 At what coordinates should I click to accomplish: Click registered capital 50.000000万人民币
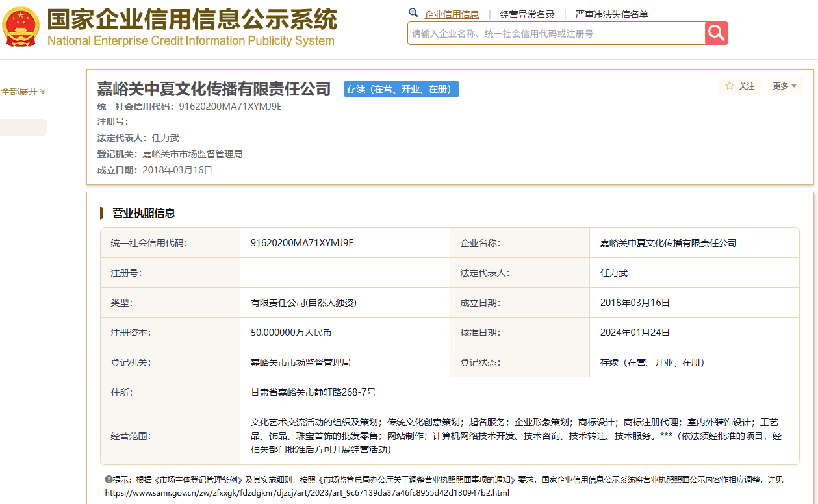click(291, 333)
